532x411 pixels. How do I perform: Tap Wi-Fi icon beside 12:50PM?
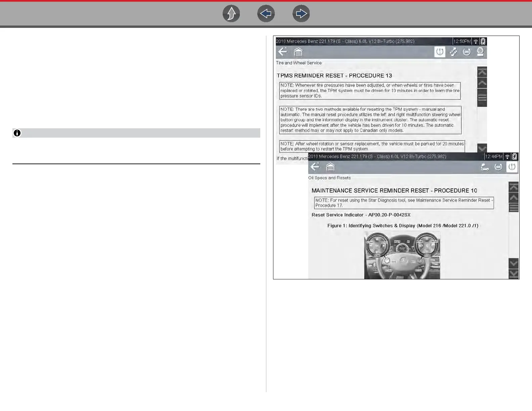point(476,41)
